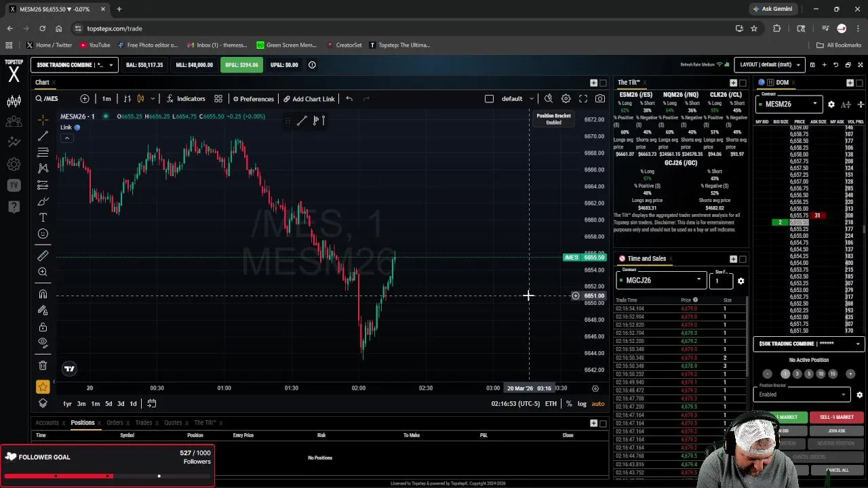This screenshot has height=488, width=868.
Task: Select the ruler measure tool
Action: (43, 256)
